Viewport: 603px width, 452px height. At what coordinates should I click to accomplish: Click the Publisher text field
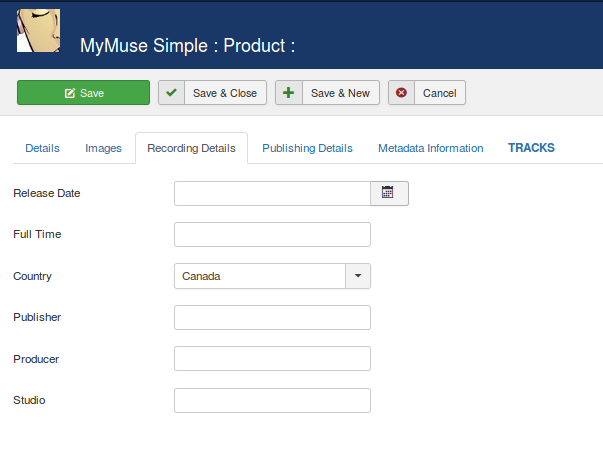coord(272,318)
